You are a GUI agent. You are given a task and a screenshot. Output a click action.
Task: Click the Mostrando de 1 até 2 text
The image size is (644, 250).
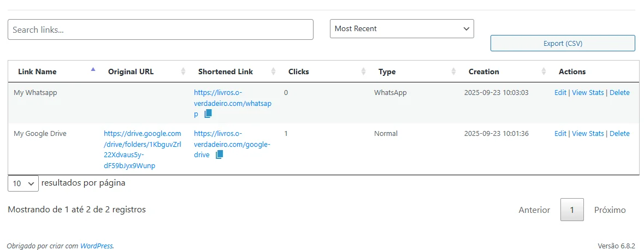(77, 210)
